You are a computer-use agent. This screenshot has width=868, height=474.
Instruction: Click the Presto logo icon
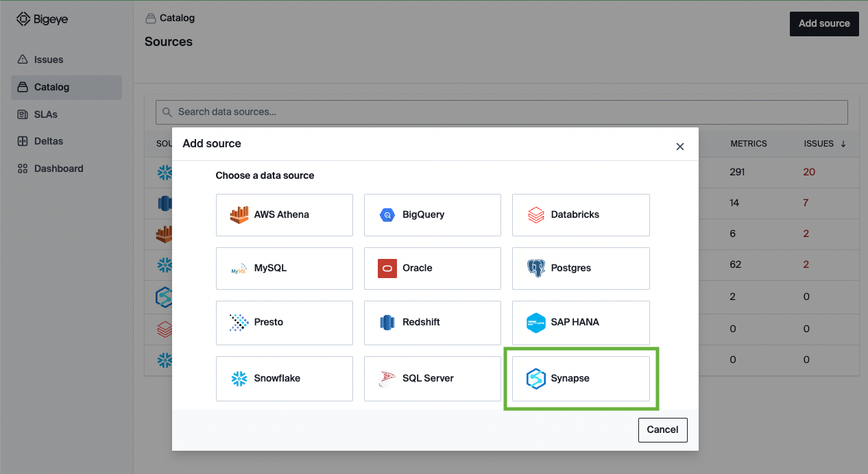point(239,322)
